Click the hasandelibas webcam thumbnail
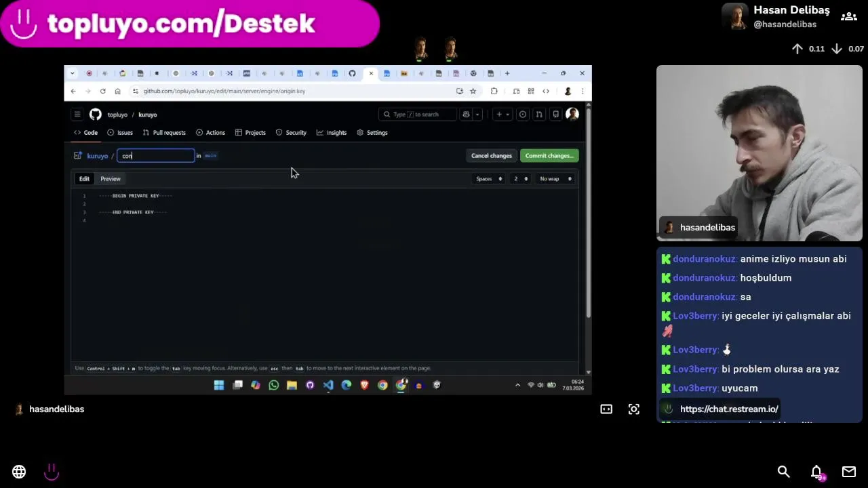Screen dimensions: 868x488 point(759,153)
